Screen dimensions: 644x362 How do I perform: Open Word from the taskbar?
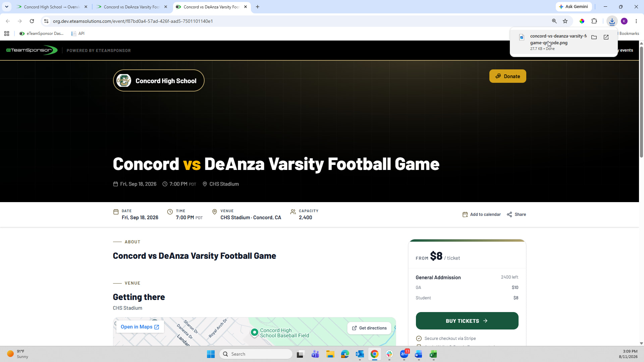tap(418, 354)
